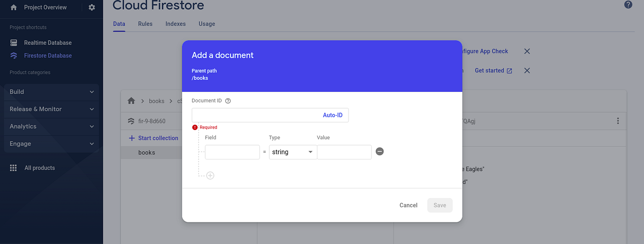Viewport: 644px width, 244px height.
Task: Click the home icon in breadcrumb path
Action: tap(131, 101)
